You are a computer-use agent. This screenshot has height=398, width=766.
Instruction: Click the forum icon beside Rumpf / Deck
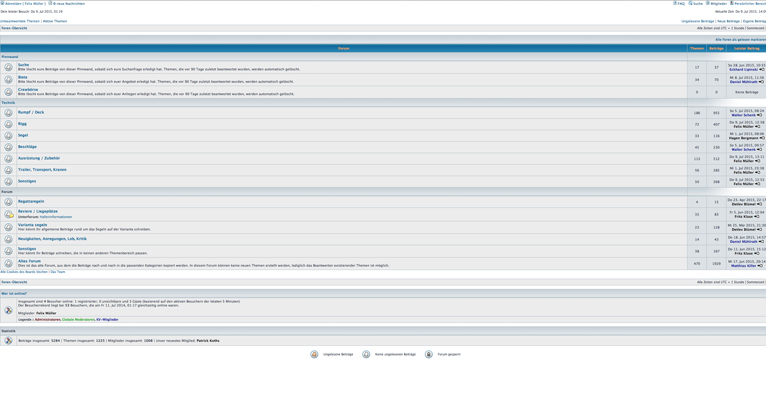click(8, 113)
